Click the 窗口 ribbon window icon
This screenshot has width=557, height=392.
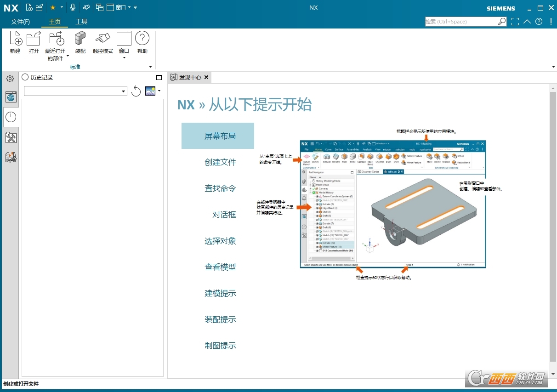(x=124, y=39)
